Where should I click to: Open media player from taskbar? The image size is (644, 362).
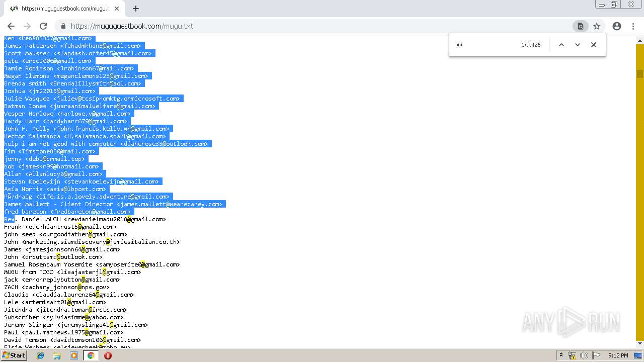74,355
